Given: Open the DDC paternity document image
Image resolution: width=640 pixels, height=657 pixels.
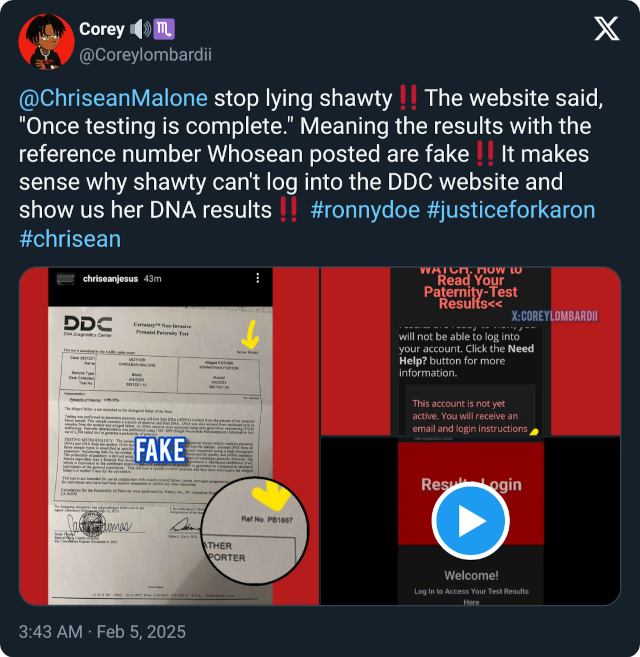Looking at the screenshot, I should [x=169, y=436].
